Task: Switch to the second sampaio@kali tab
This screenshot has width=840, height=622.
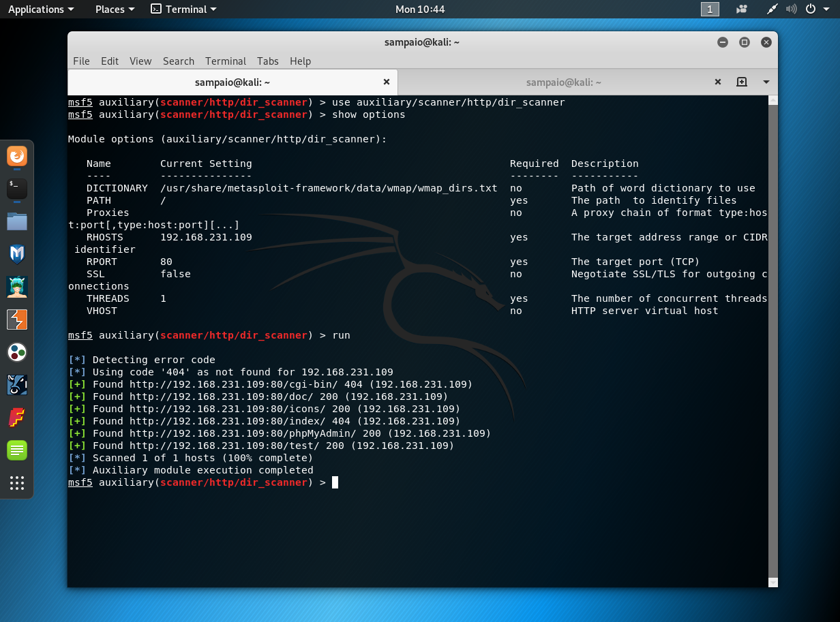Action: (563, 82)
